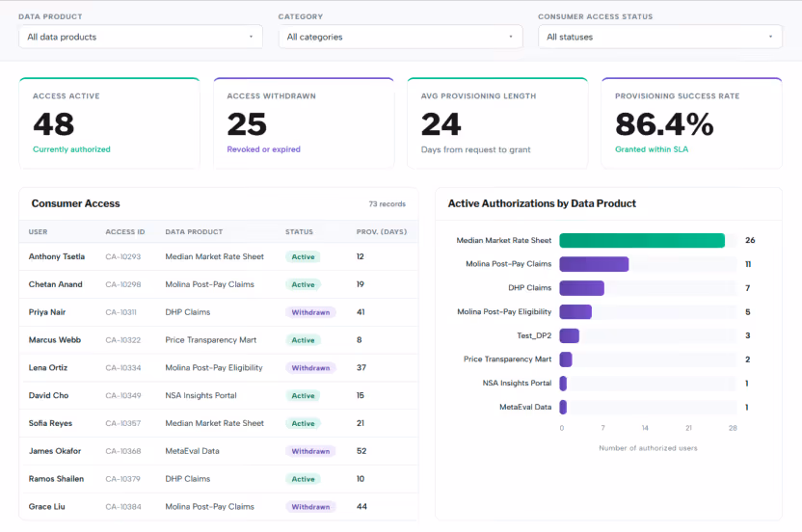Sort by DATA PRODUCT column header
The image size is (802, 532).
point(194,231)
